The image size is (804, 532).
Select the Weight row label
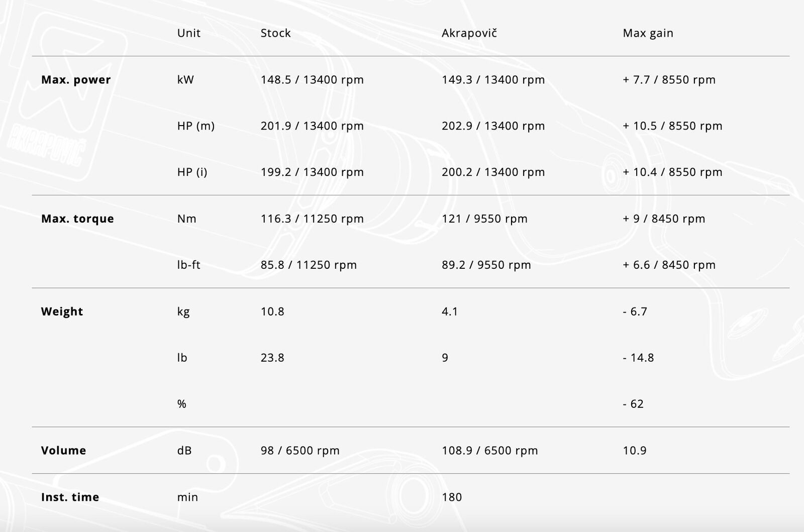[62, 311]
